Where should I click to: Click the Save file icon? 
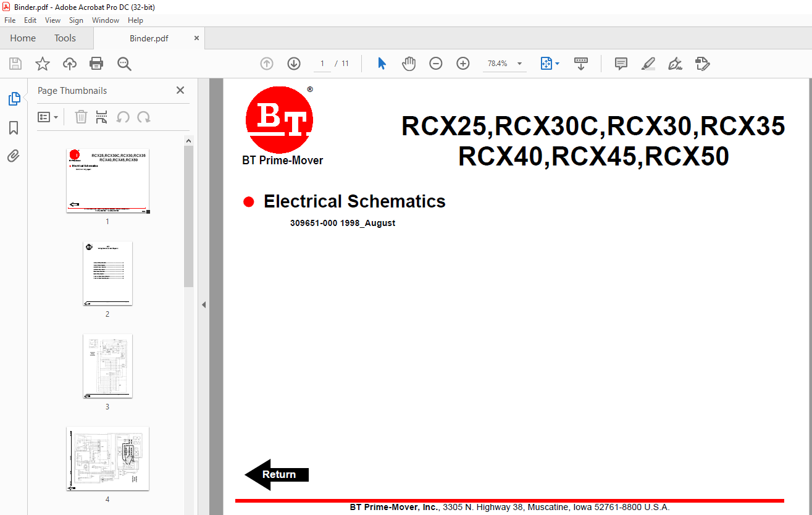click(x=15, y=64)
